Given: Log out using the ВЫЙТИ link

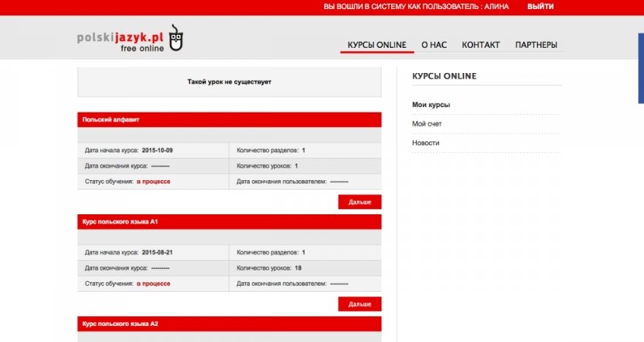Looking at the screenshot, I should [x=540, y=7].
